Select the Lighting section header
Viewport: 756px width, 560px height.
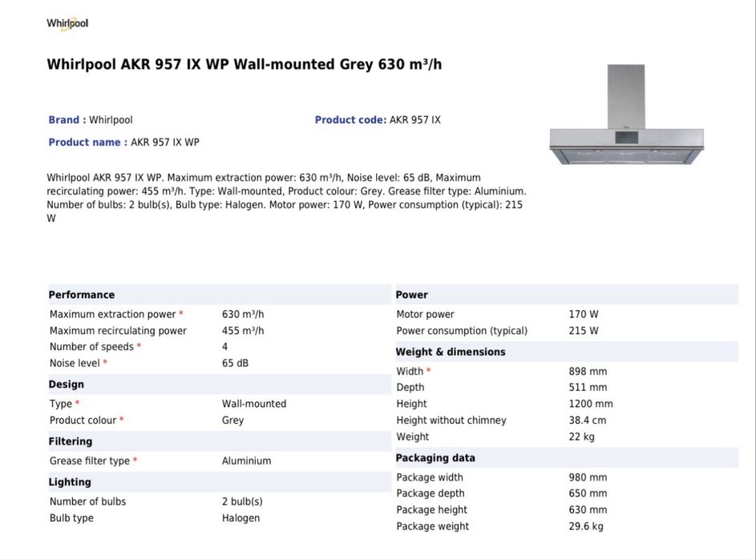point(69,482)
